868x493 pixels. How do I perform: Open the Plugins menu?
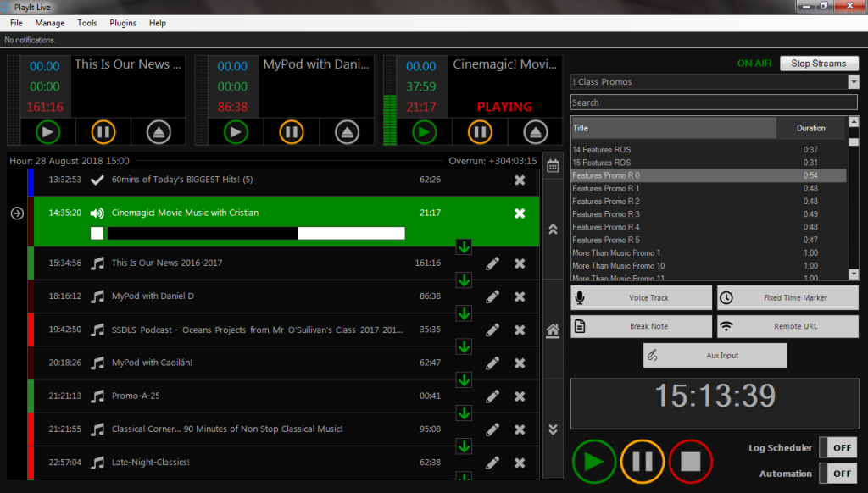coord(123,23)
